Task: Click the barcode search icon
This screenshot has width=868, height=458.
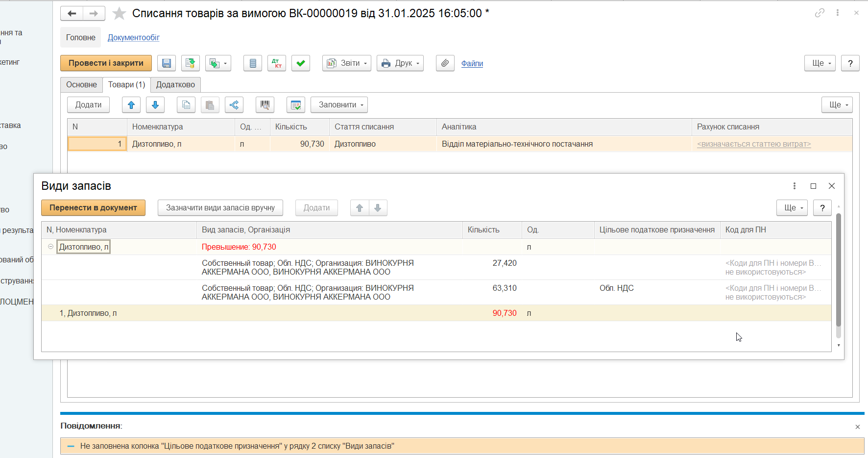Action: coord(265,105)
